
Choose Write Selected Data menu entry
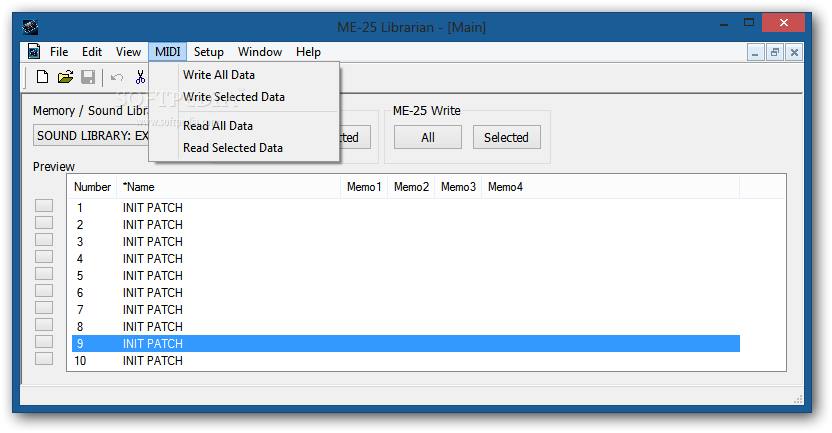point(233,97)
